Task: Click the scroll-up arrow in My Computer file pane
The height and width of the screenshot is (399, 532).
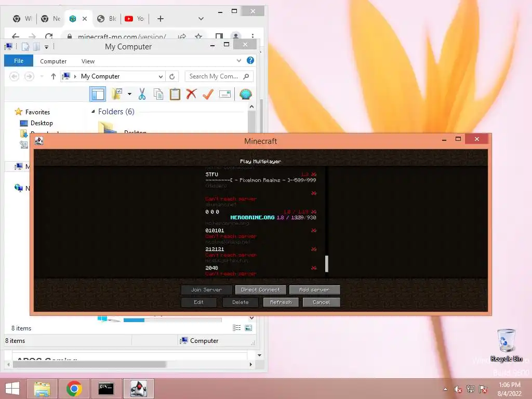Action: (x=251, y=107)
